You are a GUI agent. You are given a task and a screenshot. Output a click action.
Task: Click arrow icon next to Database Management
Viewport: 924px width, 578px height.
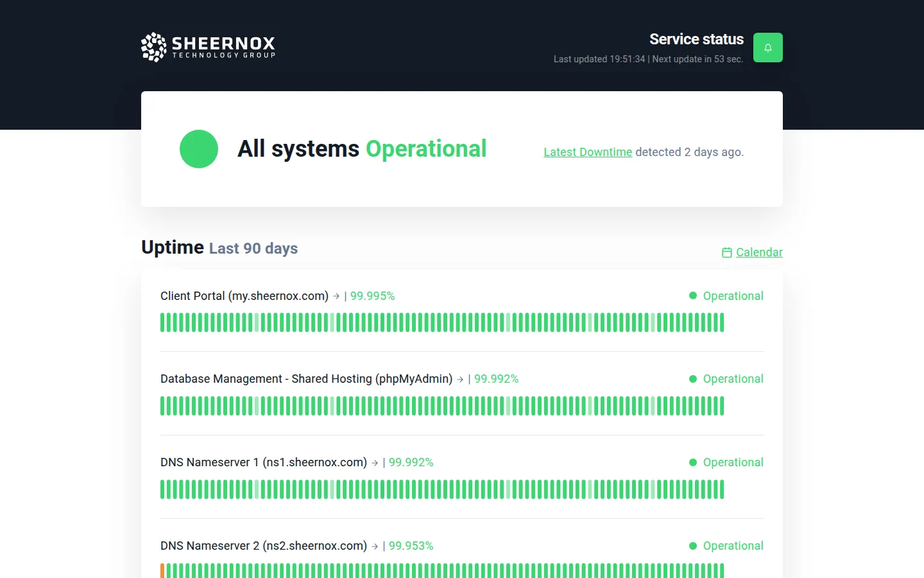pyautogui.click(x=460, y=380)
